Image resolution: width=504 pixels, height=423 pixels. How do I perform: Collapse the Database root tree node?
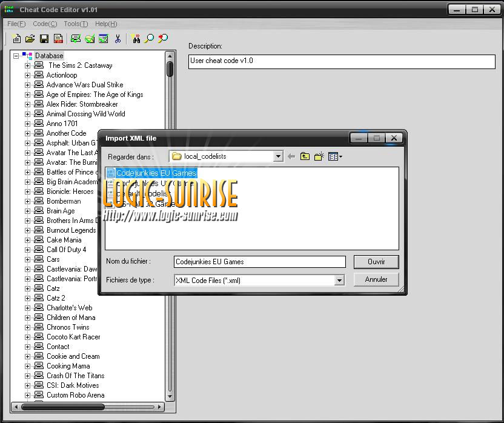pyautogui.click(x=16, y=56)
